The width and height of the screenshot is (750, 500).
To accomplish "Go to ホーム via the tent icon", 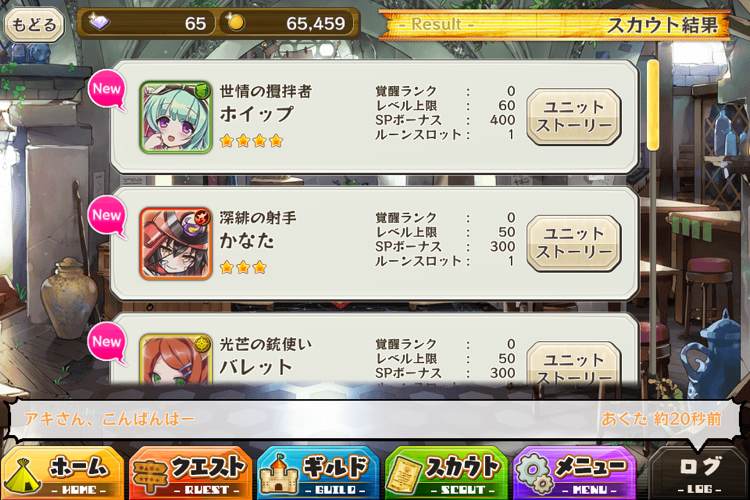I will pos(62,473).
